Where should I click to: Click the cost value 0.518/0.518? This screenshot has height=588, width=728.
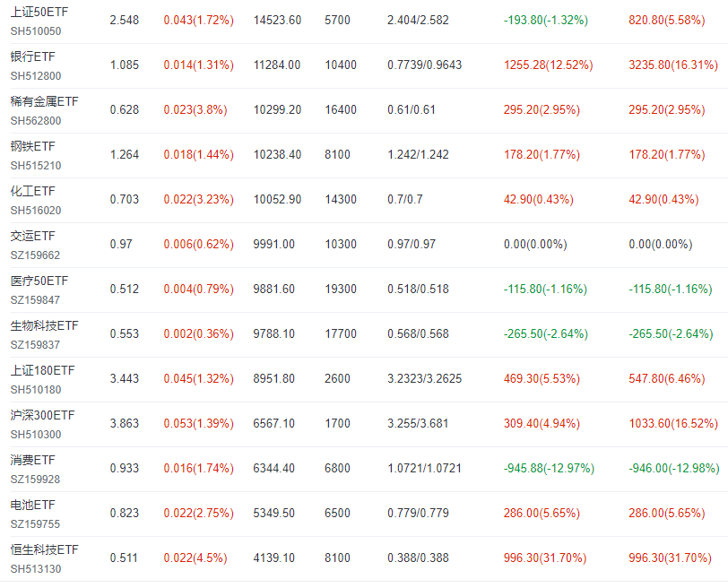tap(418, 290)
